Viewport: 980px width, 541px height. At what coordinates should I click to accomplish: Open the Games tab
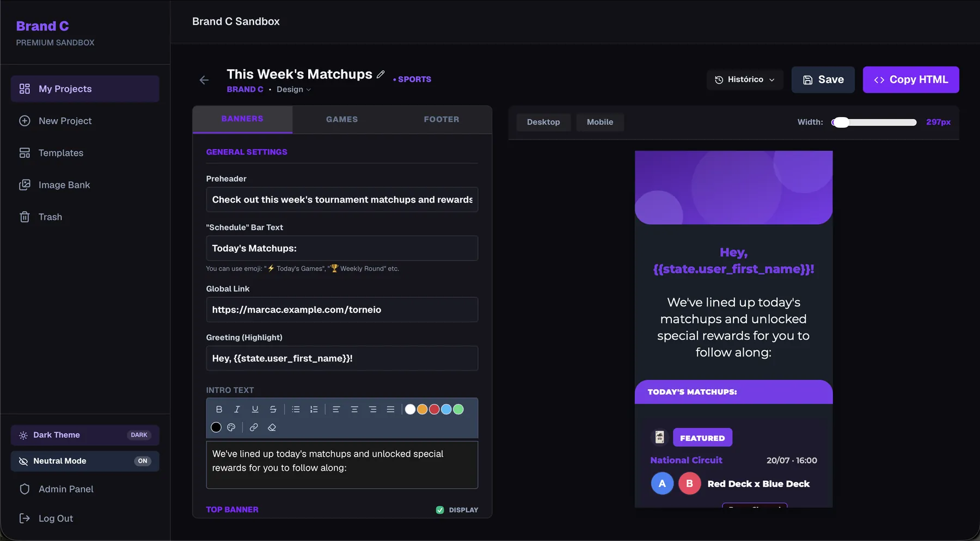[x=342, y=119]
